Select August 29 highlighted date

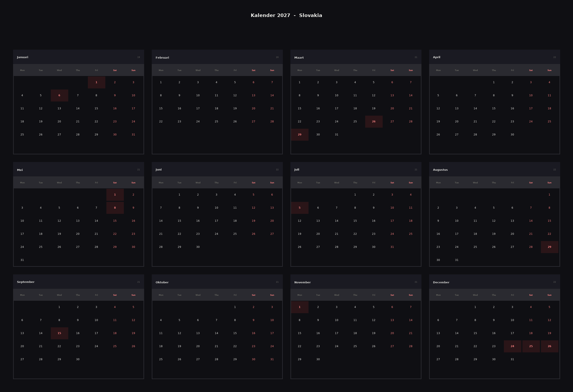[549, 247]
